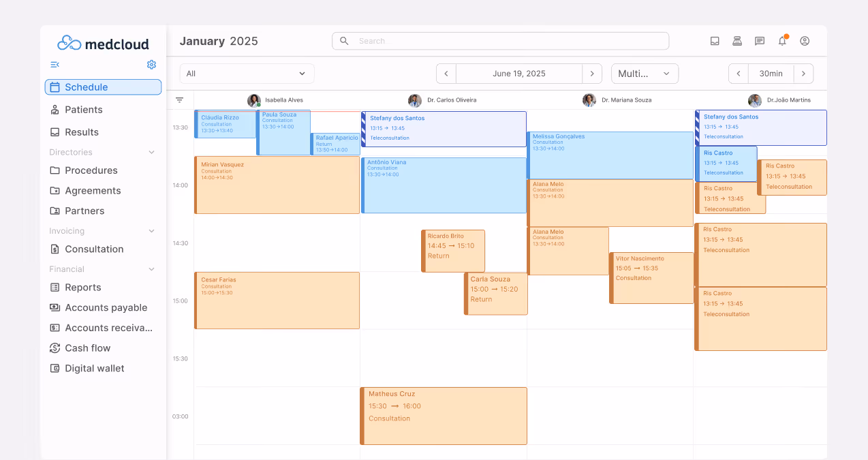Viewport: 868px width, 460px height.
Task: Select Dr. Carlos Oliveira's profile photo
Action: [x=415, y=99]
